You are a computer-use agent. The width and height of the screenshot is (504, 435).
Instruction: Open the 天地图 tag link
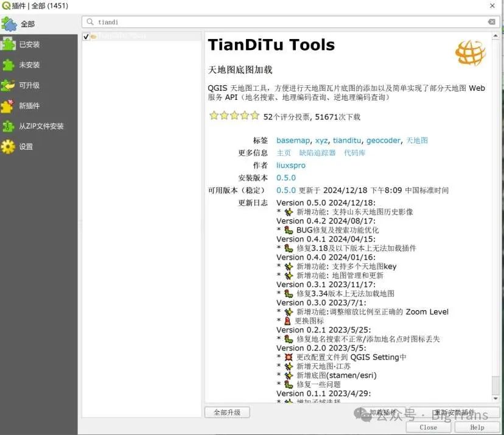coord(417,140)
